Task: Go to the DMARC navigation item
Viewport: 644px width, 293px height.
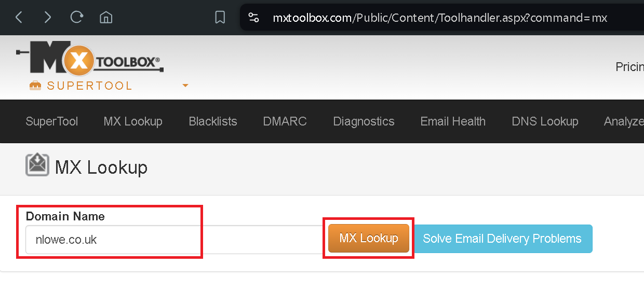Action: point(285,121)
